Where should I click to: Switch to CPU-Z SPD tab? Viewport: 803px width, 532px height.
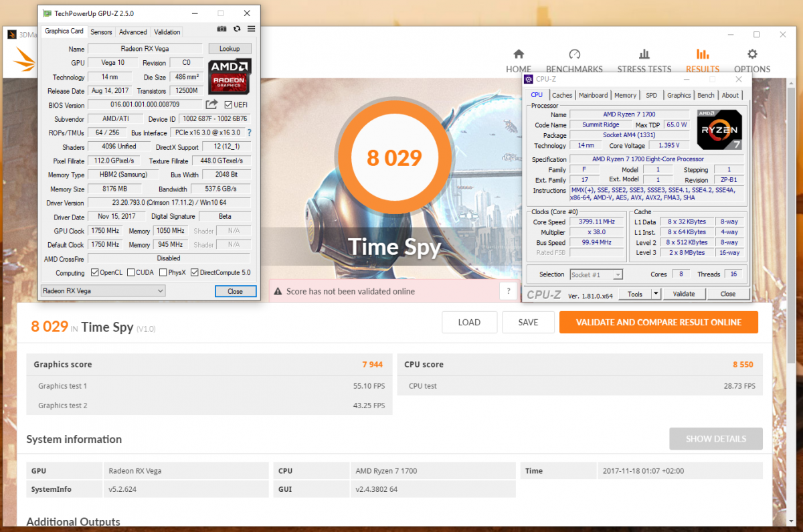point(651,95)
